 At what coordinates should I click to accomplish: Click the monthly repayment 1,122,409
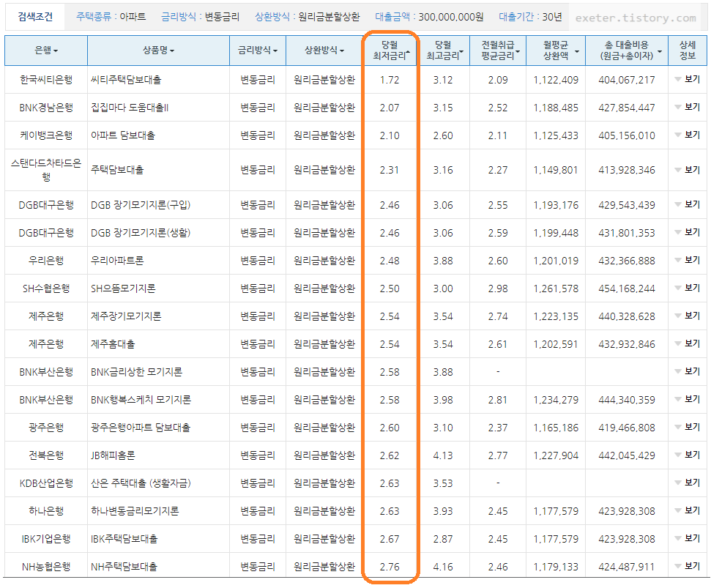tap(556, 81)
